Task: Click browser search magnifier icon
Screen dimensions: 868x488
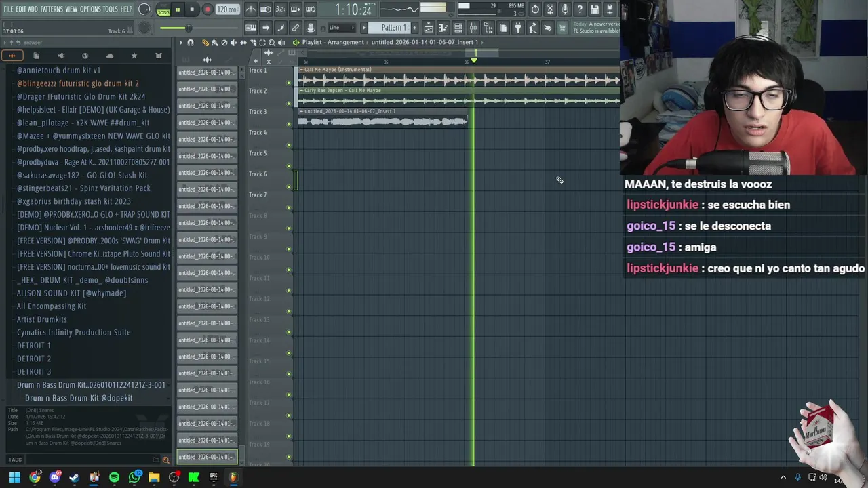Action: pyautogui.click(x=165, y=460)
